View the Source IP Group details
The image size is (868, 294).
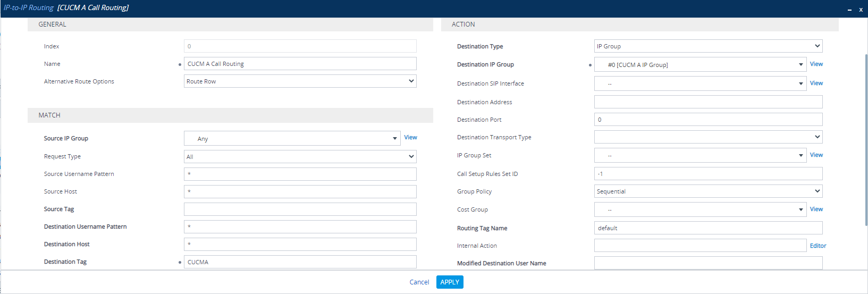coord(410,137)
